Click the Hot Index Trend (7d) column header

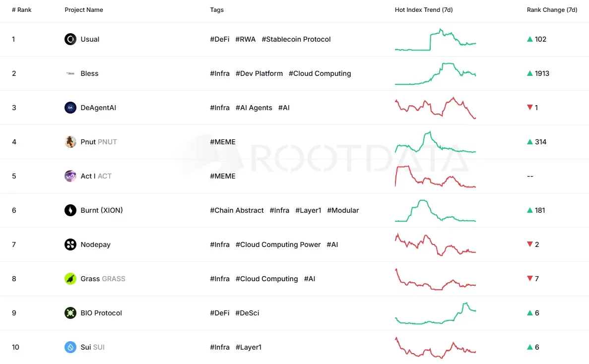coord(424,9)
